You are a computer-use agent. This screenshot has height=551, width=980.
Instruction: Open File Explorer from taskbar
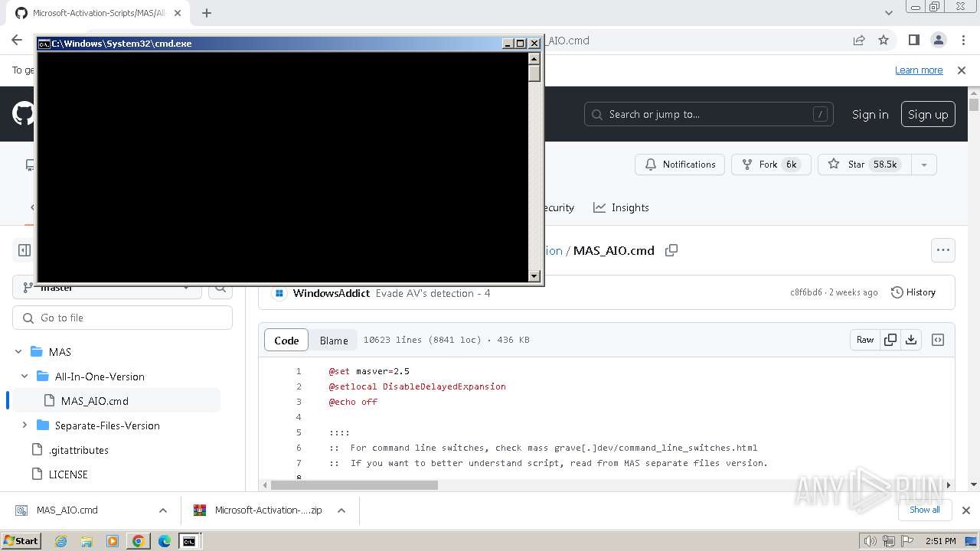coord(87,541)
